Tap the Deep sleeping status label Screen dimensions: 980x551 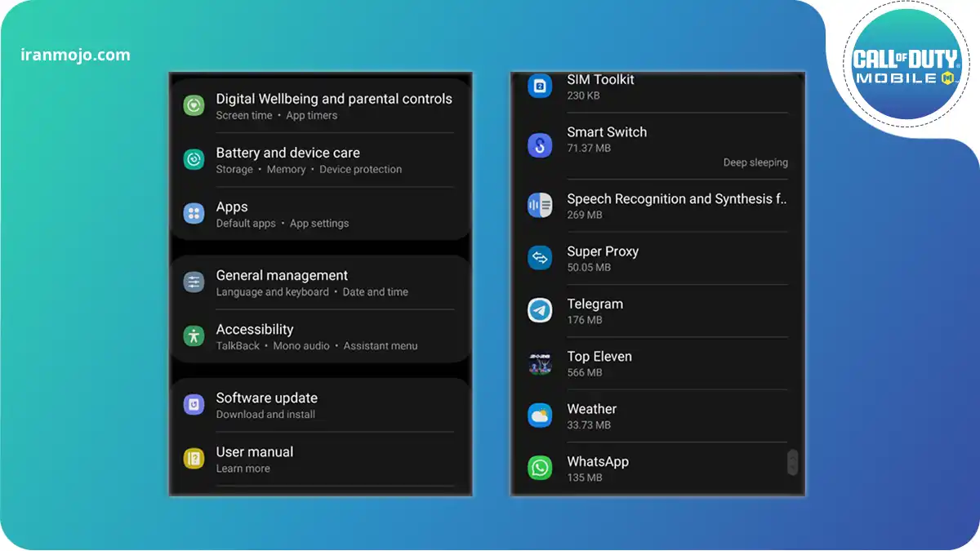(755, 162)
